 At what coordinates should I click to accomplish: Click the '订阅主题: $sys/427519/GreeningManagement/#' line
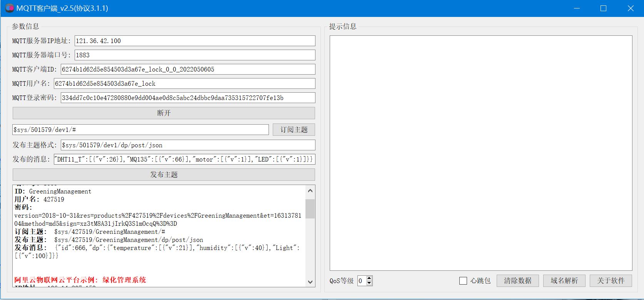click(90, 232)
